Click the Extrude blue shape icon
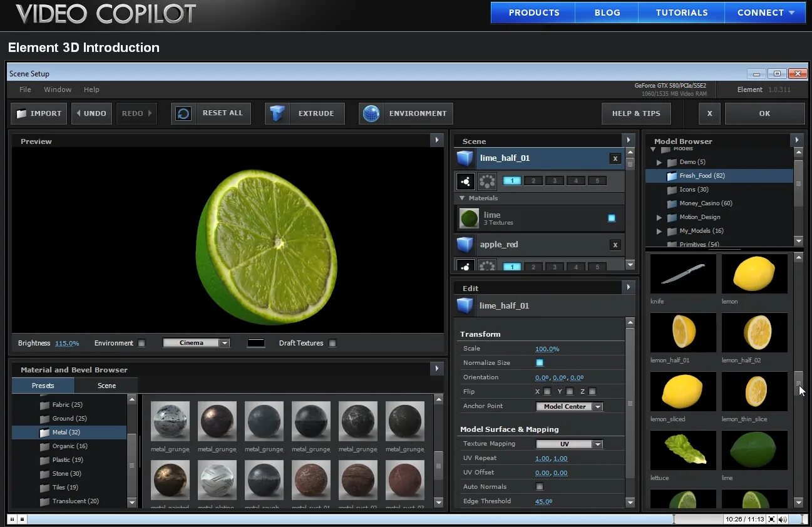Viewport: 812px width, 527px height. point(277,113)
